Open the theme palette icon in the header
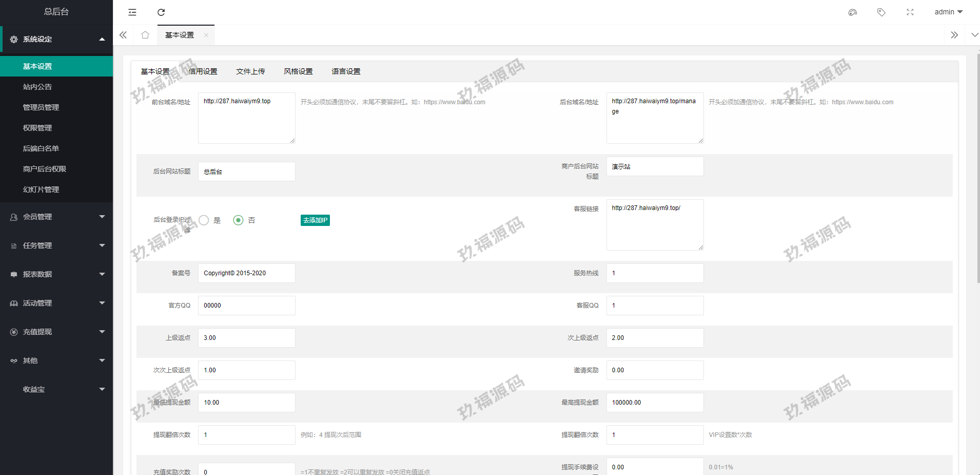 (853, 12)
